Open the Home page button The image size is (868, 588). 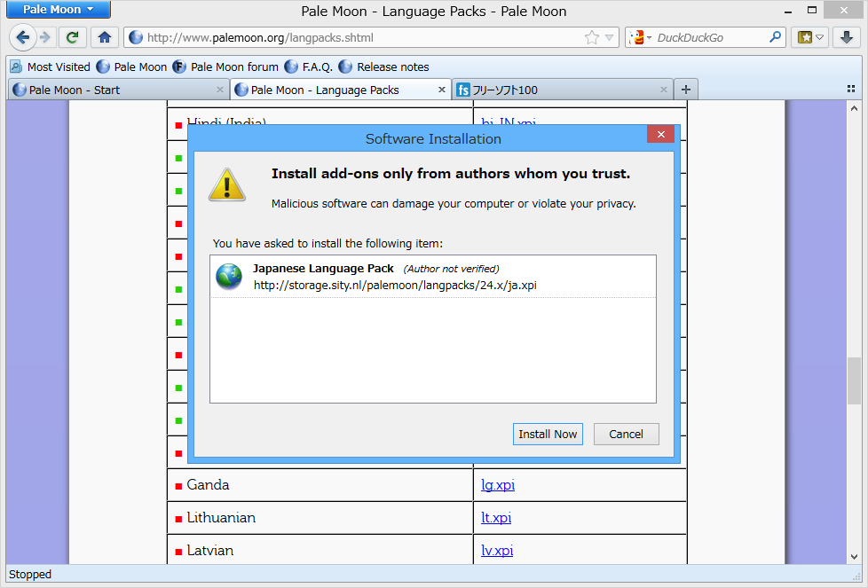[105, 37]
